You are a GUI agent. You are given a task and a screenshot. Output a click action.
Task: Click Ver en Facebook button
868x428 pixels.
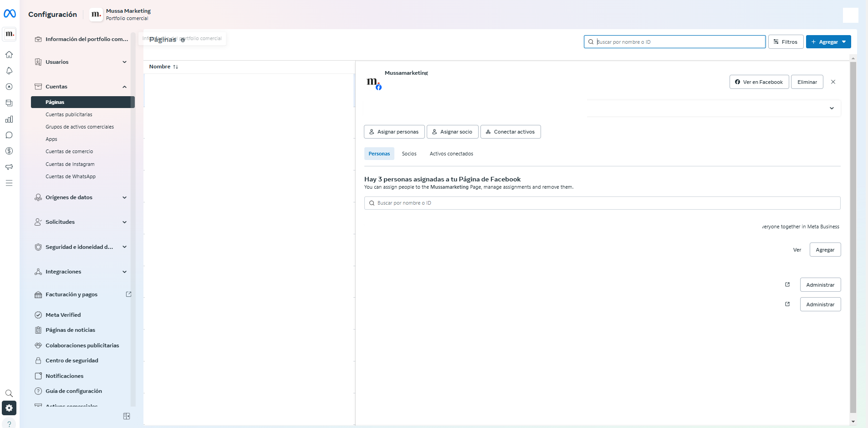click(759, 82)
